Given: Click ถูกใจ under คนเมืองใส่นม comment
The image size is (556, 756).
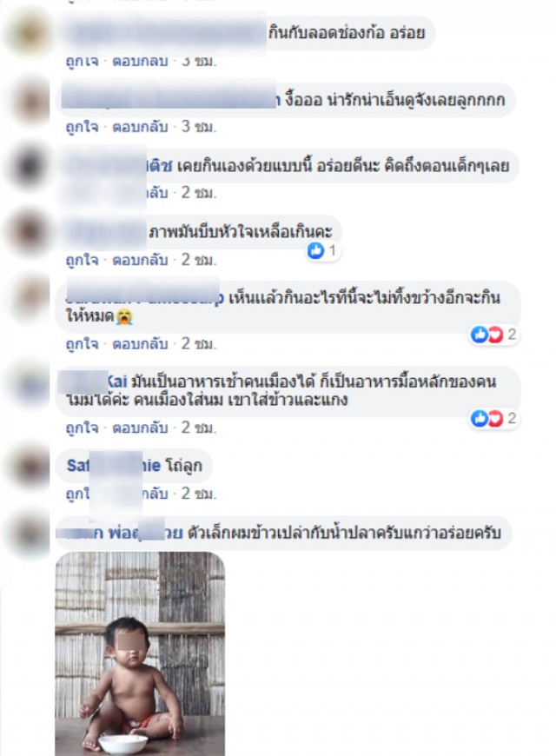Looking at the screenshot, I should click(x=82, y=428).
